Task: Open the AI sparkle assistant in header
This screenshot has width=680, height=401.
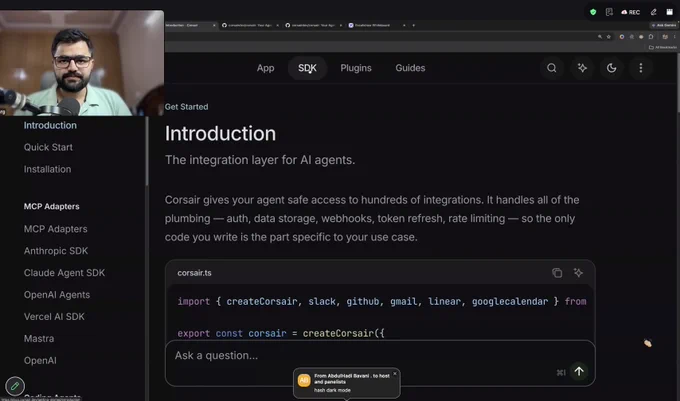Action: [582, 68]
